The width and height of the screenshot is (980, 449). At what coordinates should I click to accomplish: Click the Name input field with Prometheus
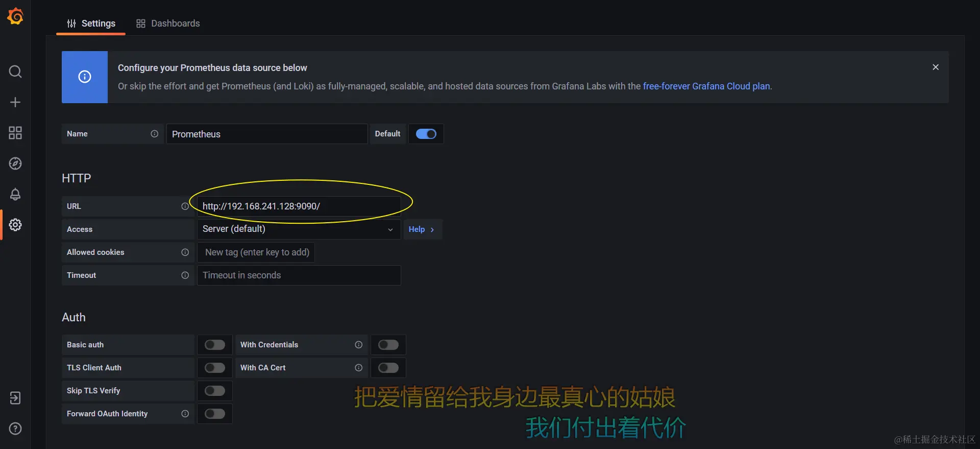pos(267,134)
